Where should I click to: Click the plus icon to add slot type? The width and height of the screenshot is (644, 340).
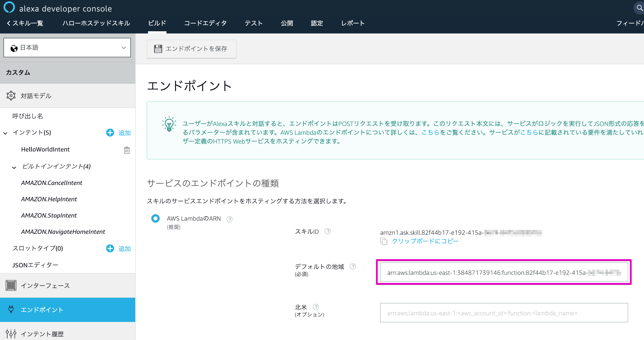coord(110,248)
